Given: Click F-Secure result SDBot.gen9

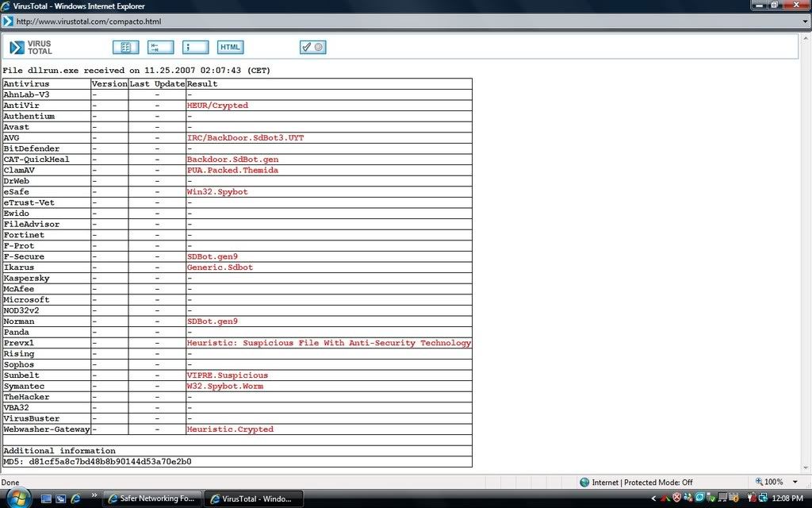Looking at the screenshot, I should (x=213, y=256).
